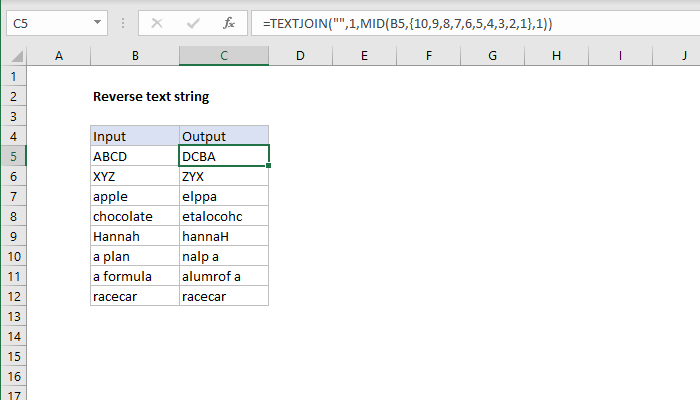Select the cell containing alumrof a

pyautogui.click(x=224, y=276)
